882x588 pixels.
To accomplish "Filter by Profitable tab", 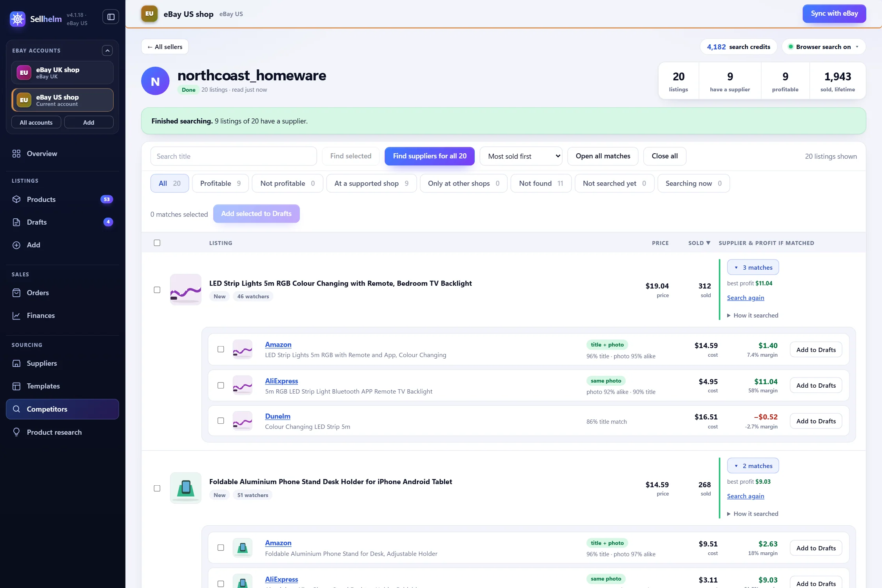I will point(220,183).
